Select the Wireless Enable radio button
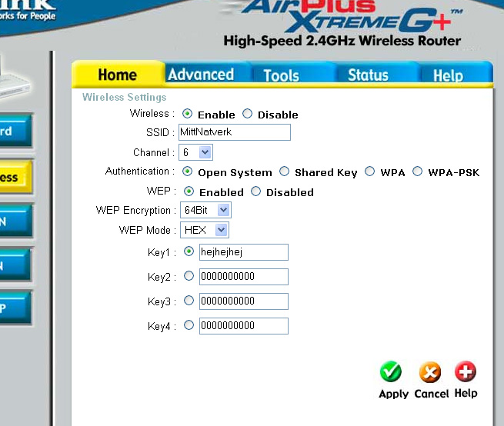This screenshot has width=504, height=426. 187,114
